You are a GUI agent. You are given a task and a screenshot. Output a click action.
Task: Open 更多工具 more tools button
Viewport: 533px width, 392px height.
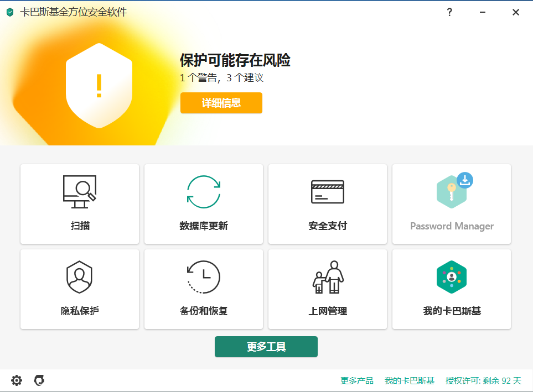266,347
